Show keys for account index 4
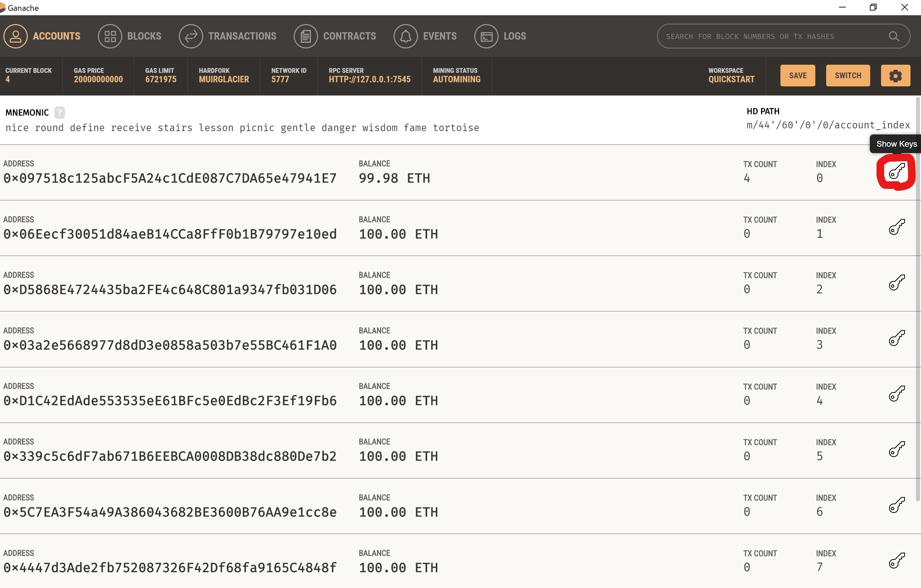 click(x=897, y=394)
